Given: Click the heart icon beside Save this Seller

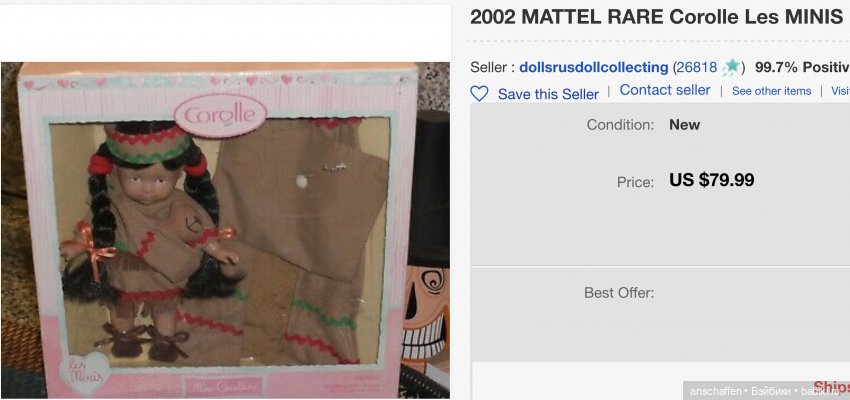Looking at the screenshot, I should pos(479,93).
